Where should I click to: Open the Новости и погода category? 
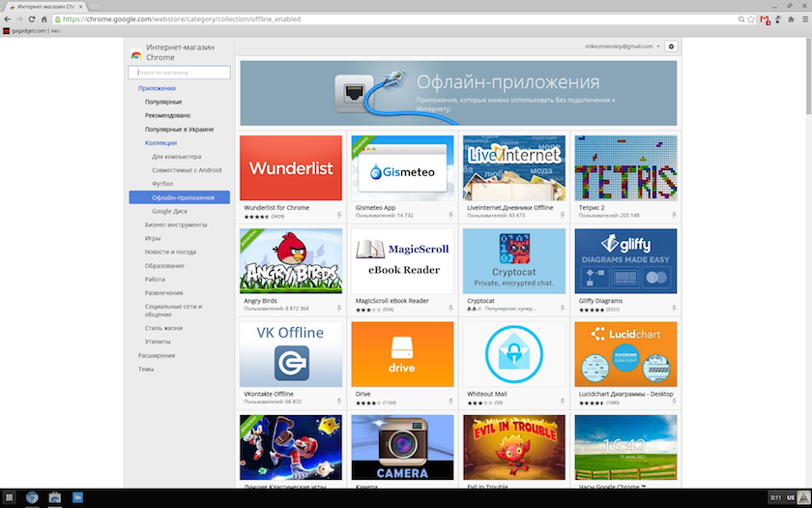click(170, 252)
